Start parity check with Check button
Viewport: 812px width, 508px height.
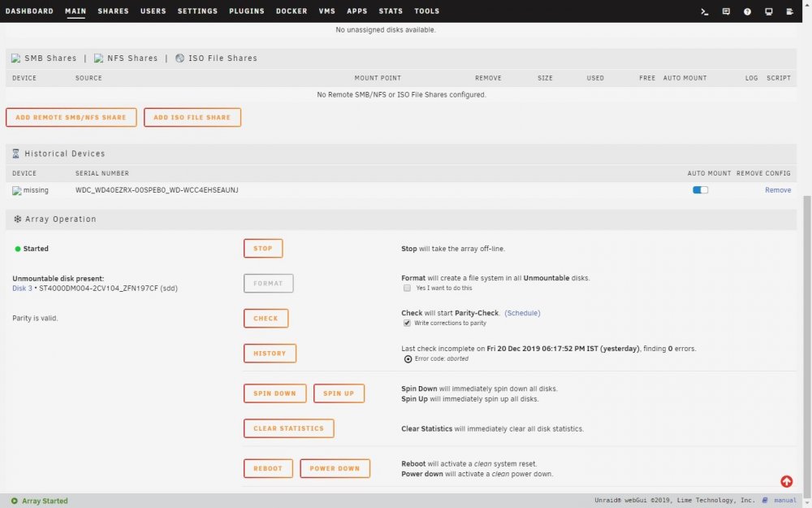tap(266, 319)
